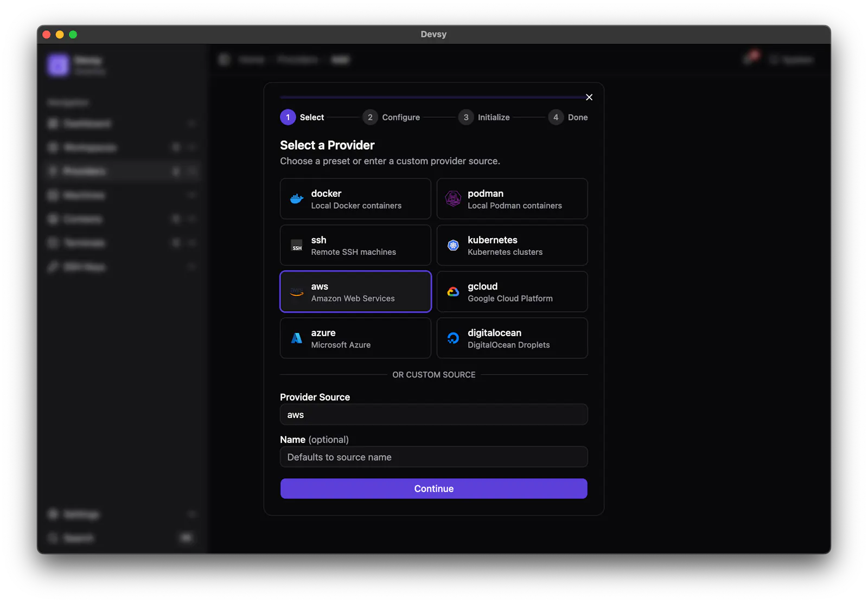The image size is (868, 603).
Task: Choose the podman provider card
Action: click(x=512, y=199)
